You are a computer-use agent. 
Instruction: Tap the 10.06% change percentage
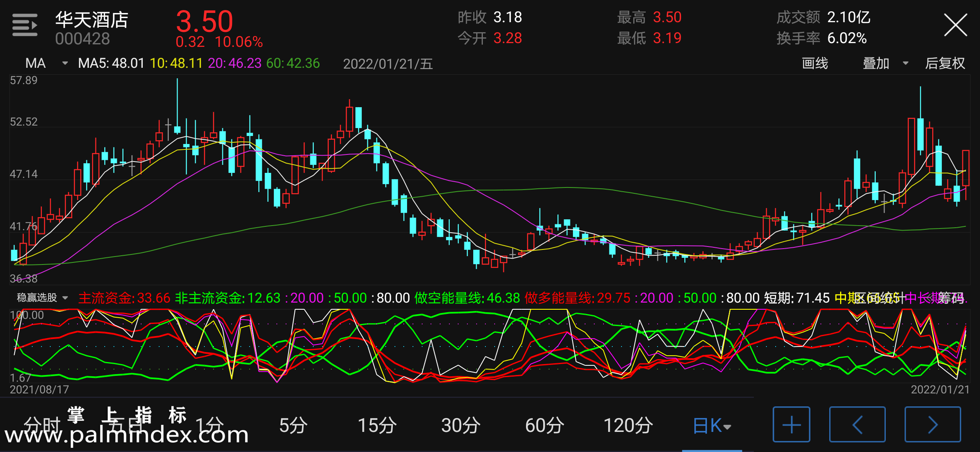(x=239, y=42)
